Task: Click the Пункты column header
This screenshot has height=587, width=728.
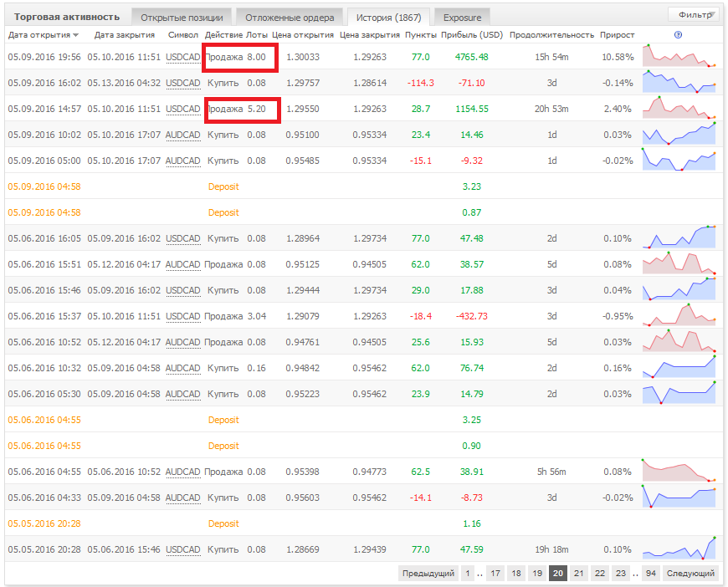Action: [x=421, y=35]
